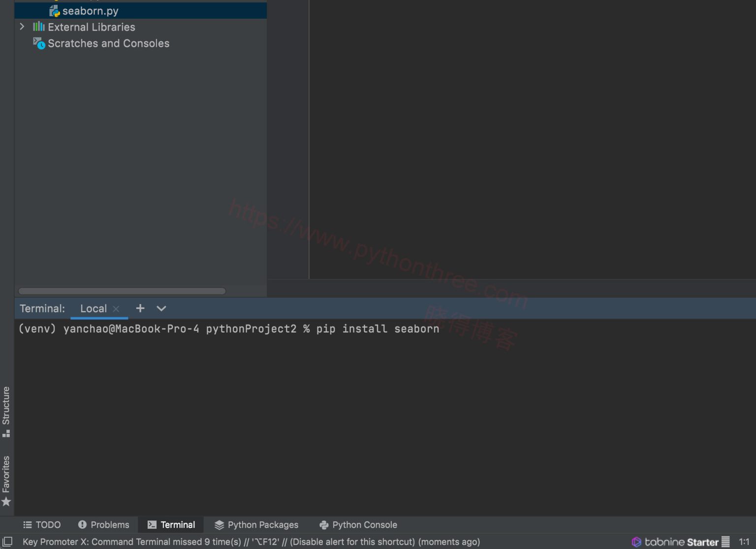Screen dimensions: 756x549
Task: Click the 1:1 cursor position indicator
Action: [744, 542]
